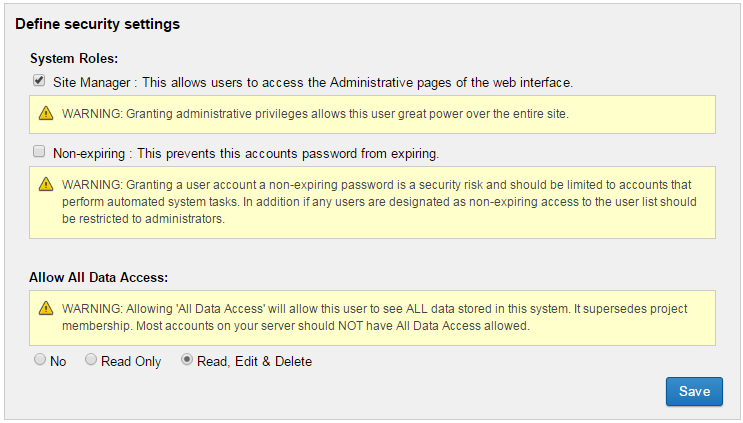Click the 'System Roles:' section heading
This screenshot has height=423, width=743.
click(x=74, y=59)
